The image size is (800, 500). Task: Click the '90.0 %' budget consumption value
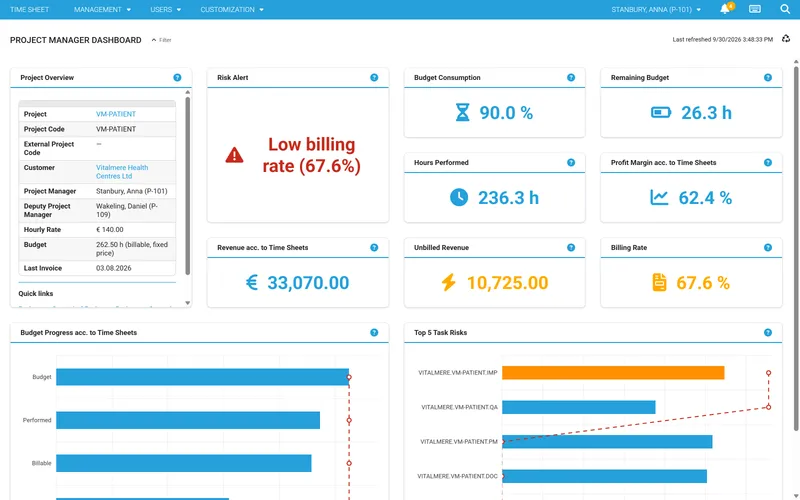click(x=506, y=113)
